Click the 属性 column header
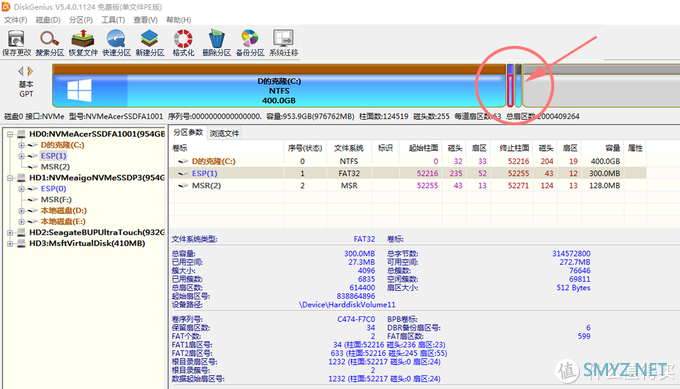The width and height of the screenshot is (680, 389). (635, 148)
